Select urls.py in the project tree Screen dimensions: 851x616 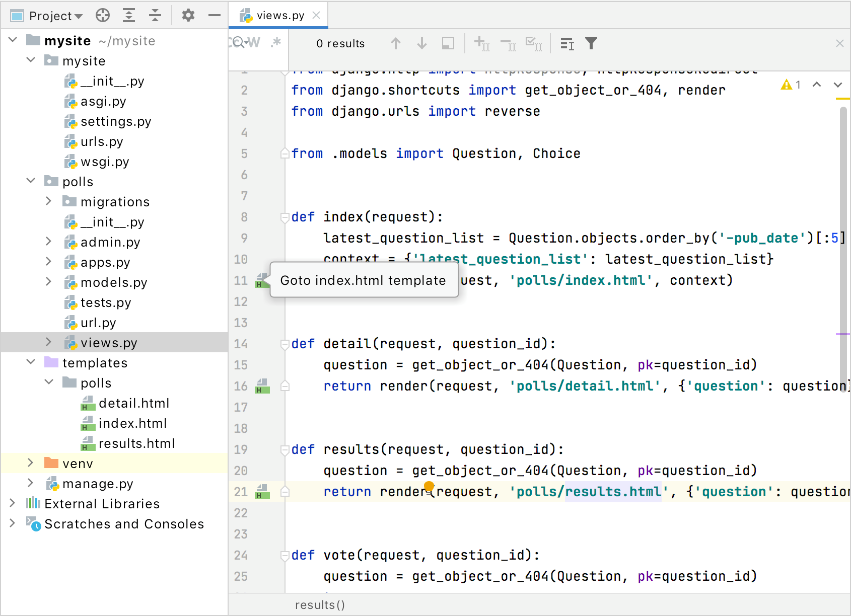pos(102,141)
